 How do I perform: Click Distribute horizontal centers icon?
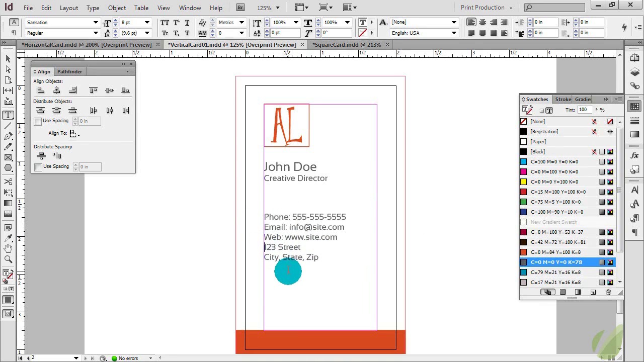coord(110,111)
